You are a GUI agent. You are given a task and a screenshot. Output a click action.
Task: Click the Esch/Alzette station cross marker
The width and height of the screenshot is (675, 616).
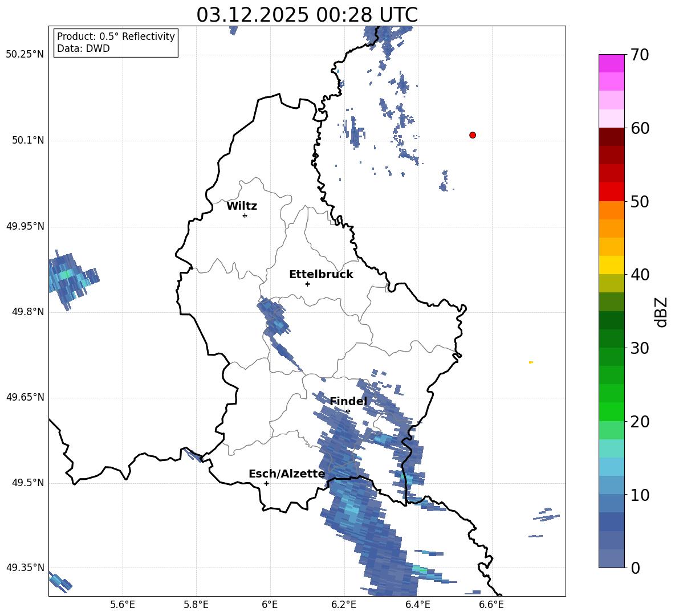tap(266, 483)
